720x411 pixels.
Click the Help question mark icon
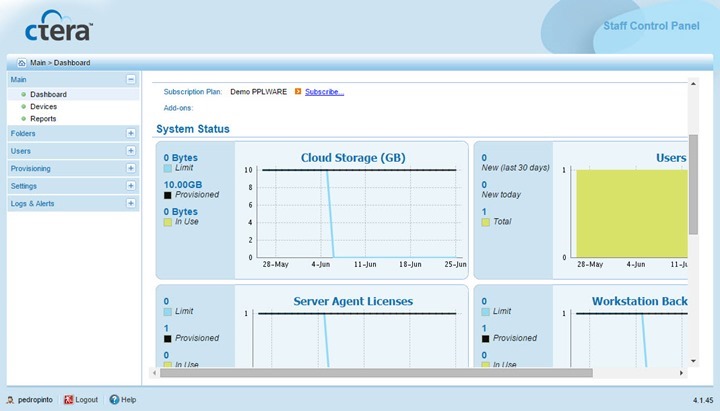114,400
